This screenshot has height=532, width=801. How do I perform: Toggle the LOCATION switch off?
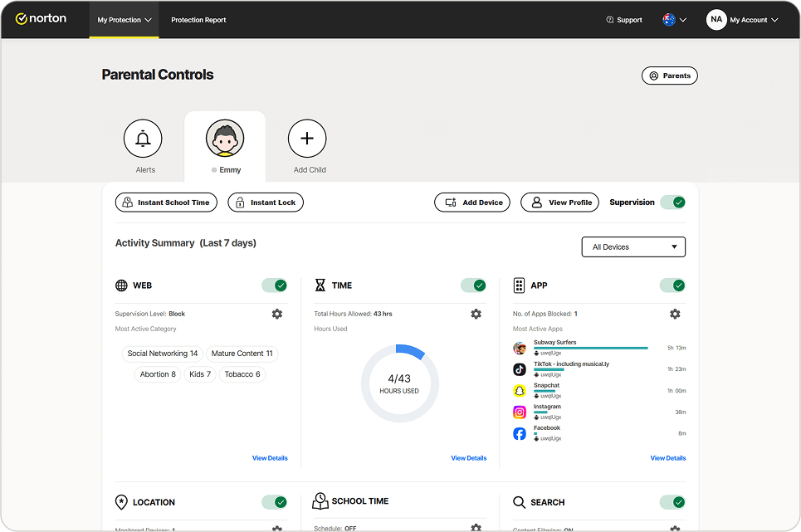(275, 502)
